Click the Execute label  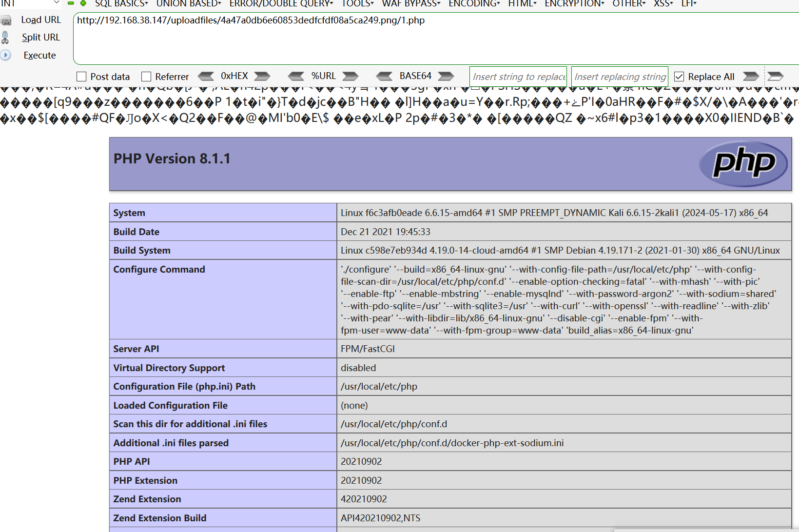40,55
